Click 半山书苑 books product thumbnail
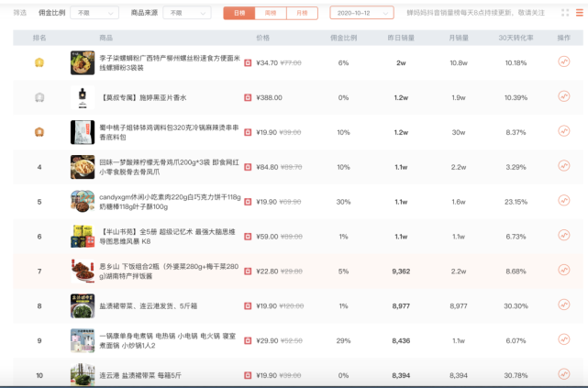The height and width of the screenshot is (388, 588). 83,237
